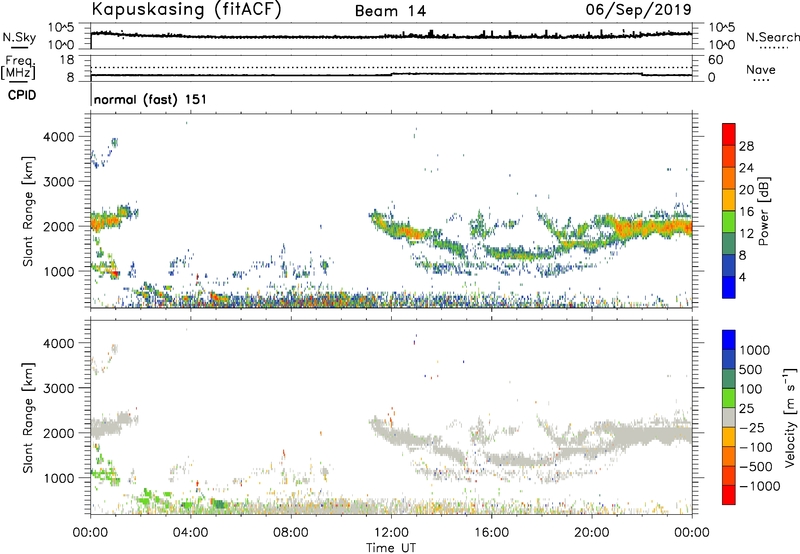The height and width of the screenshot is (554, 800).
Task: Click the dotted line sample under N.Search
Action: [x=773, y=48]
